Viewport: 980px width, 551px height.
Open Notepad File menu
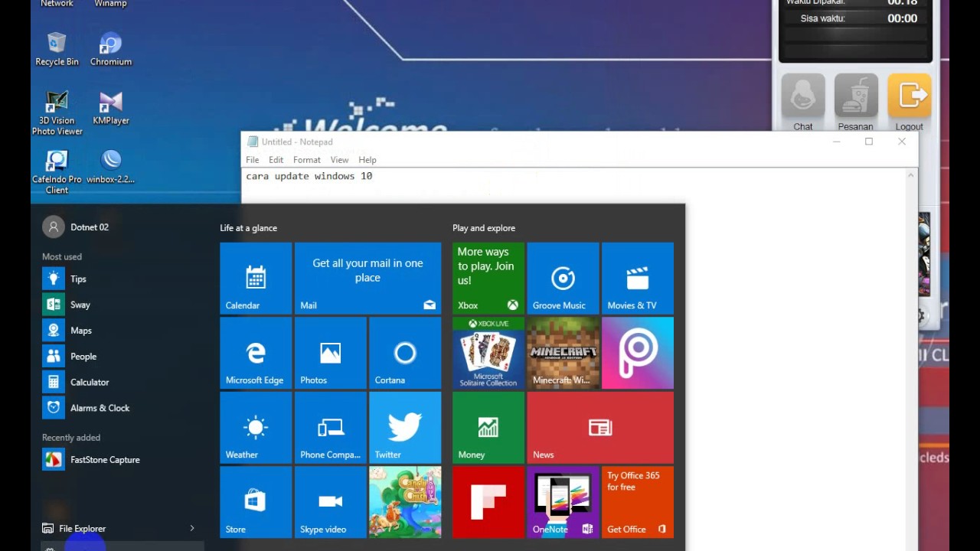[x=252, y=160]
